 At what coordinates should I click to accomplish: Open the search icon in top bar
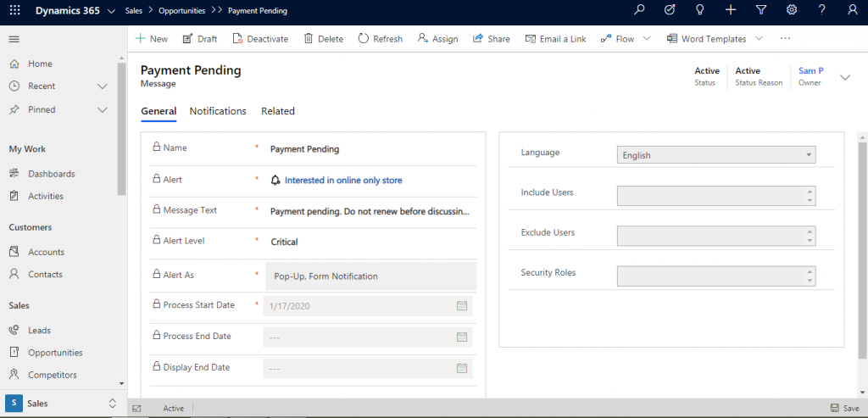coord(640,10)
